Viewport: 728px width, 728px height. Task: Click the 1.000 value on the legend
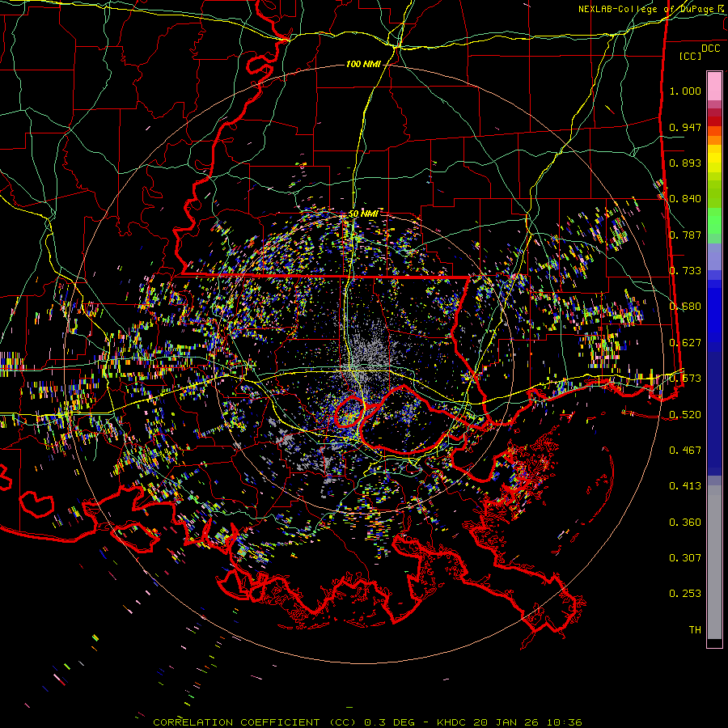click(685, 91)
